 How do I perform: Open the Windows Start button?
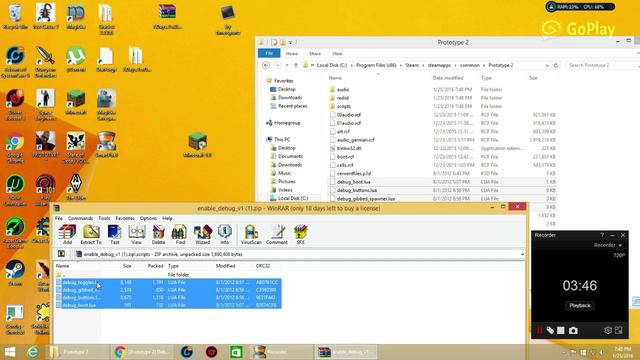[10, 352]
